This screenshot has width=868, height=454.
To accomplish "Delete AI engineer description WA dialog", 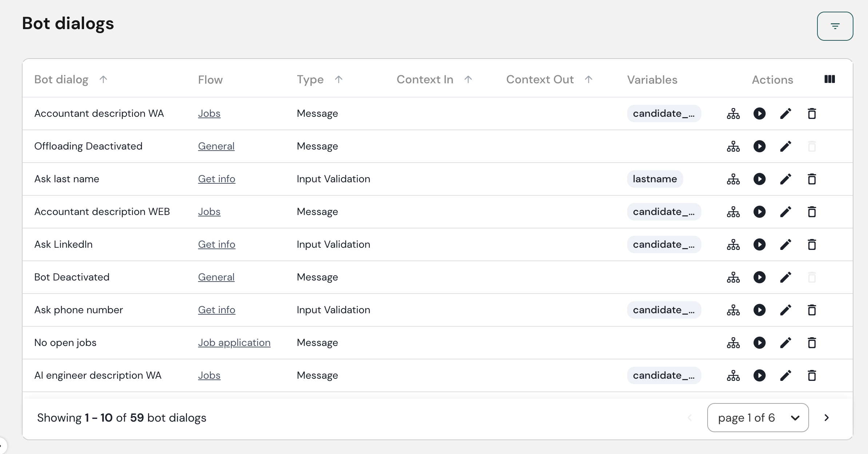I will tap(812, 376).
